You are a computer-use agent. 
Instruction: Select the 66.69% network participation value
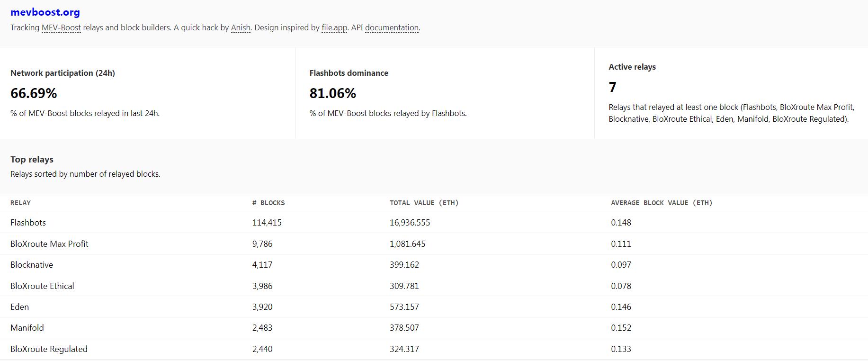(x=34, y=93)
